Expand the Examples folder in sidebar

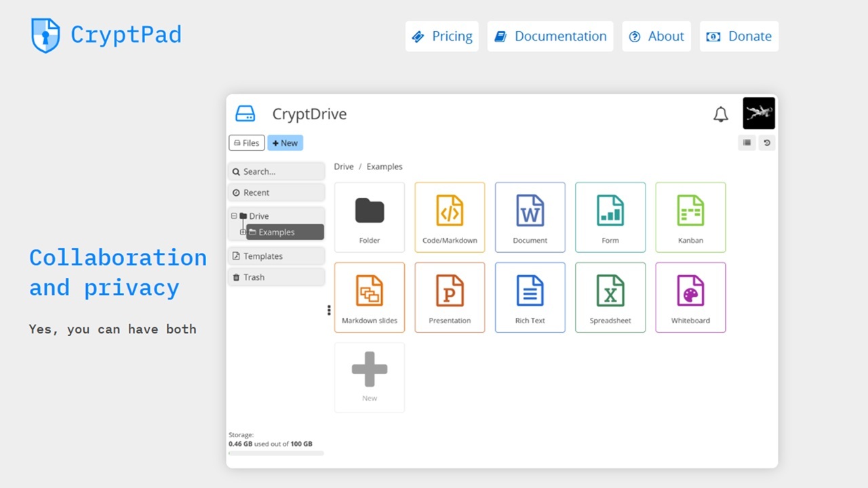(243, 232)
